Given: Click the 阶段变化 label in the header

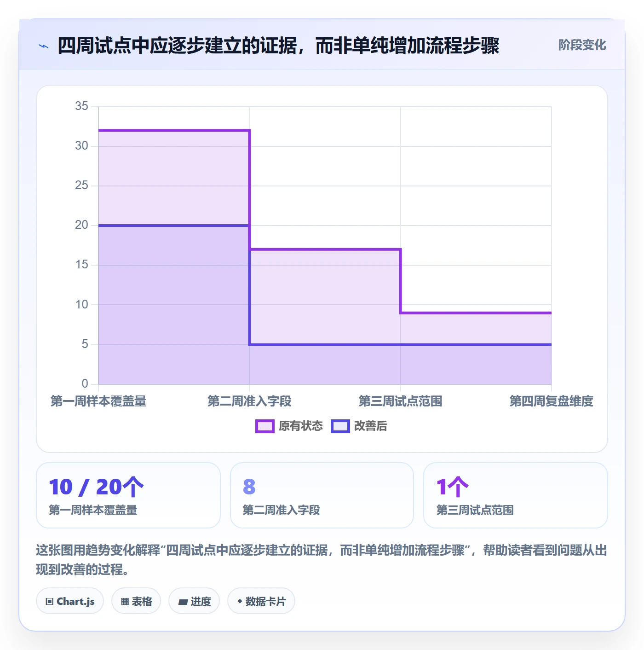Looking at the screenshot, I should [582, 45].
